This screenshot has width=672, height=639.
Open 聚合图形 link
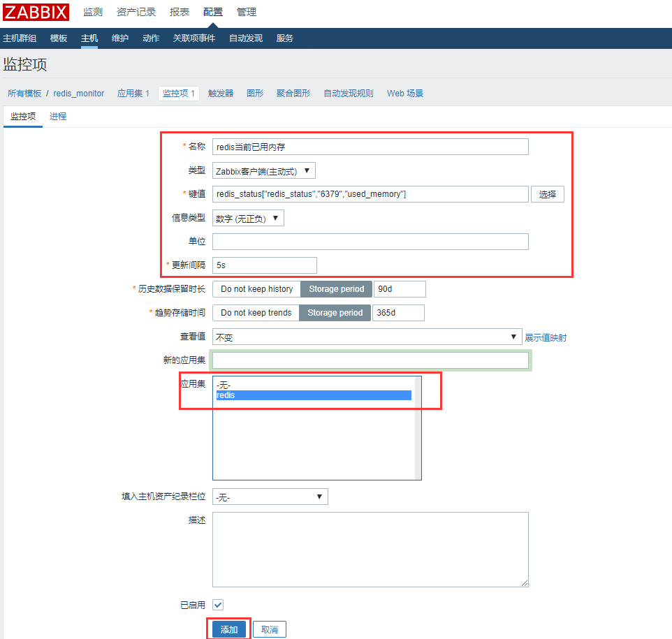tap(293, 94)
